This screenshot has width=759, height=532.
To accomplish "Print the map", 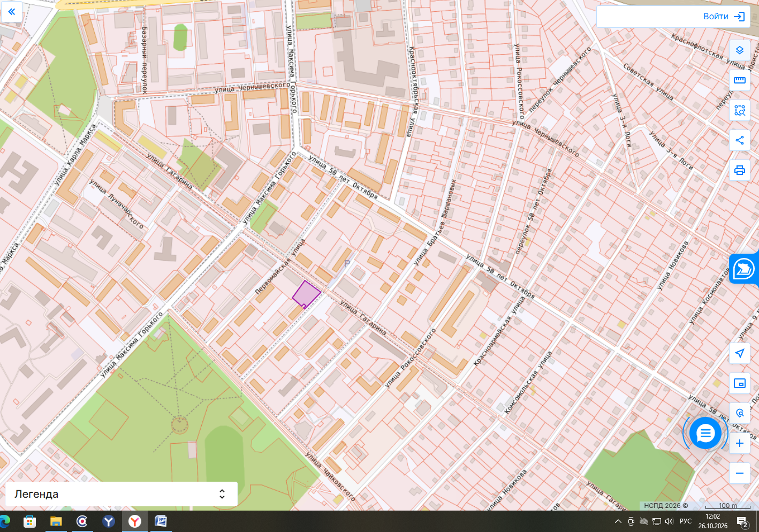I will click(740, 170).
